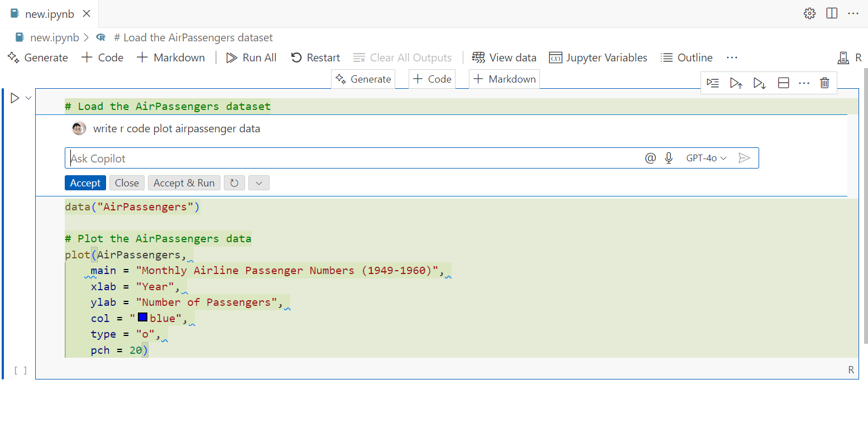Image resolution: width=868 pixels, height=442 pixels.
Task: Click the Accept & Run button
Action: pos(184,183)
